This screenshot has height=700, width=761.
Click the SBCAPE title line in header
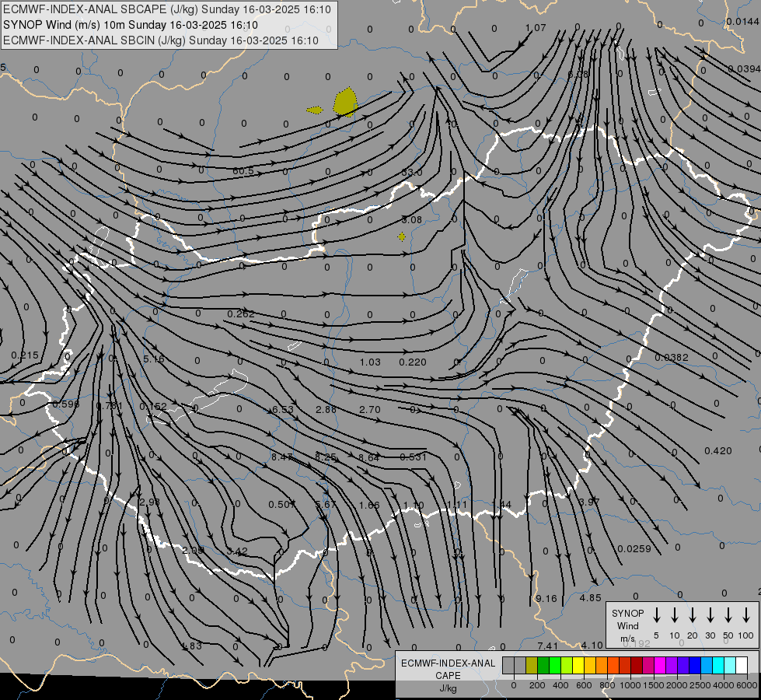167,9
